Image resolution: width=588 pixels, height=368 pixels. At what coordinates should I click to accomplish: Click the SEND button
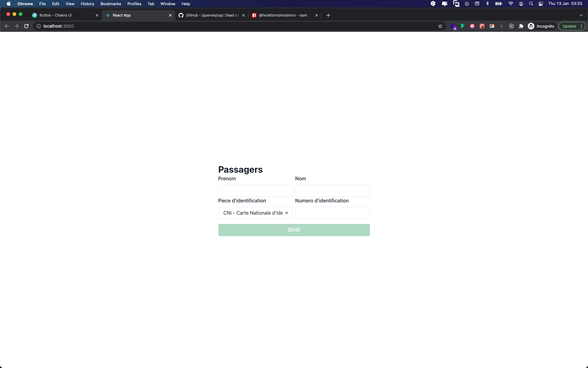point(294,229)
